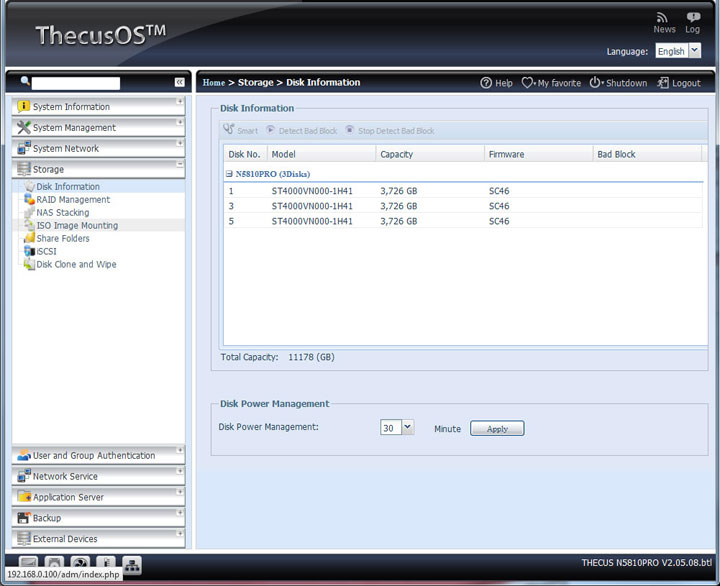Sort by Capacity column header
This screenshot has height=586, width=720.
430,154
